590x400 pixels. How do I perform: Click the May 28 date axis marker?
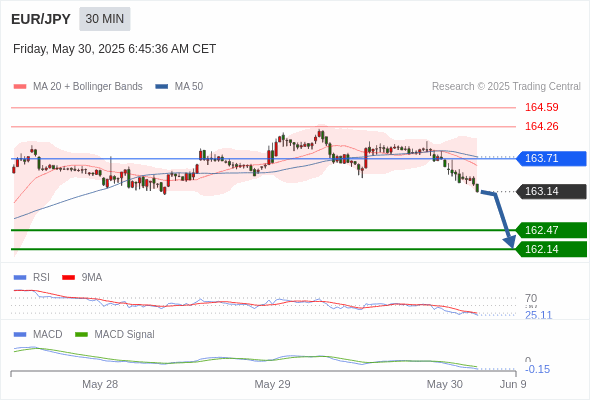100,384
